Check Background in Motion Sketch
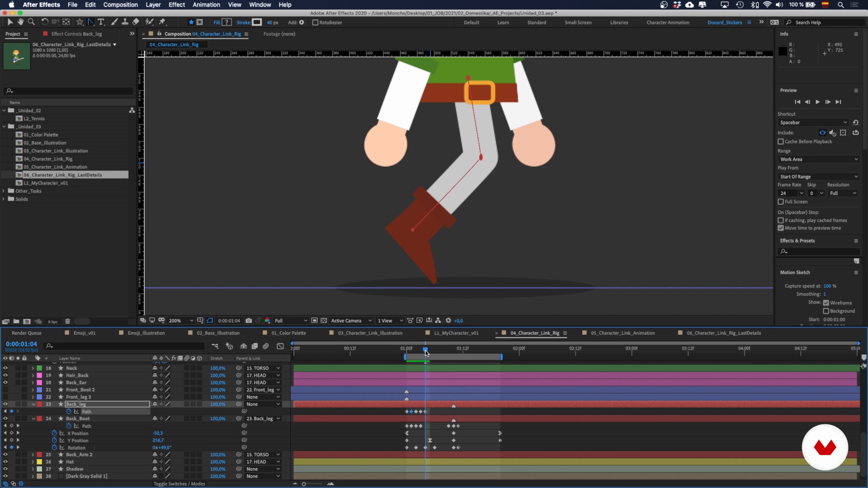 (826, 311)
